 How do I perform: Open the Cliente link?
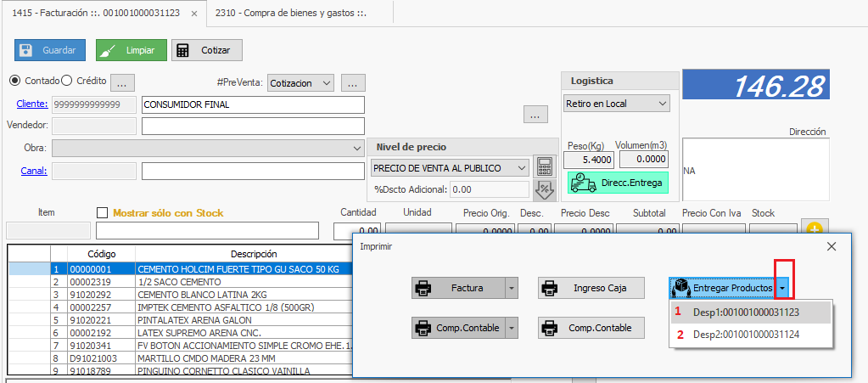(x=31, y=104)
